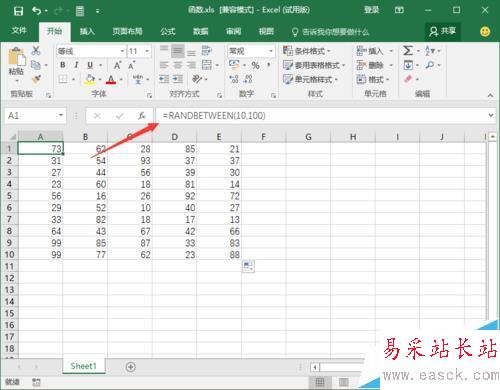
Task: Switch to the Insert ribbon tab
Action: coord(87,31)
